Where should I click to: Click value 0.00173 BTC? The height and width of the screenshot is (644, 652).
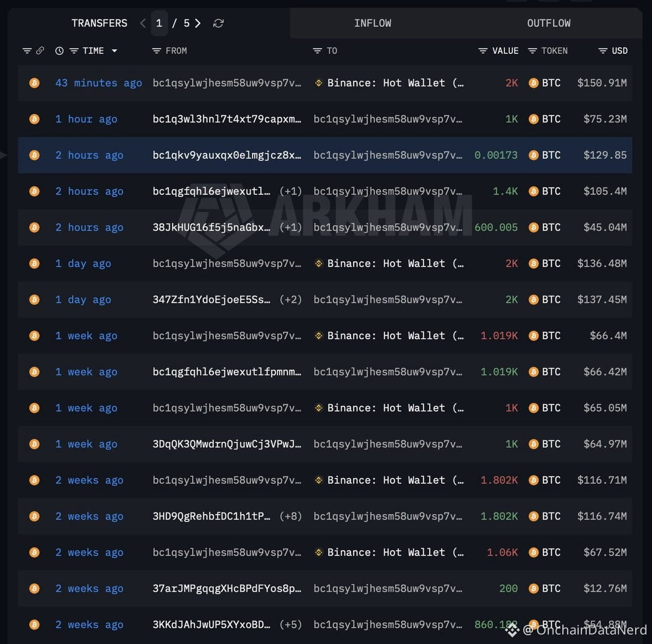coord(496,155)
